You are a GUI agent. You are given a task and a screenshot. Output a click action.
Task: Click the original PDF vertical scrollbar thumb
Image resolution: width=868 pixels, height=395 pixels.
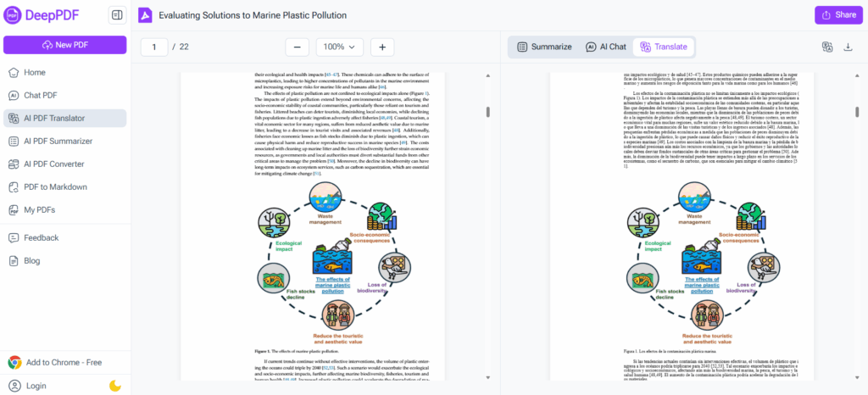coord(487,112)
